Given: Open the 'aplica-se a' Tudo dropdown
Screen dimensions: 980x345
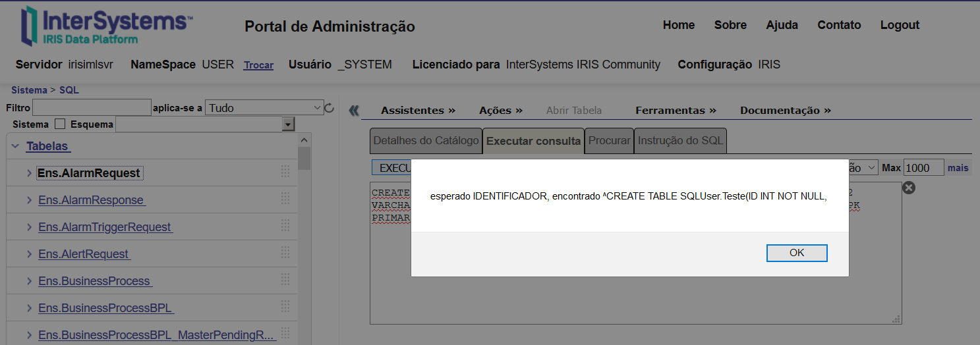Looking at the screenshot, I should [264, 108].
